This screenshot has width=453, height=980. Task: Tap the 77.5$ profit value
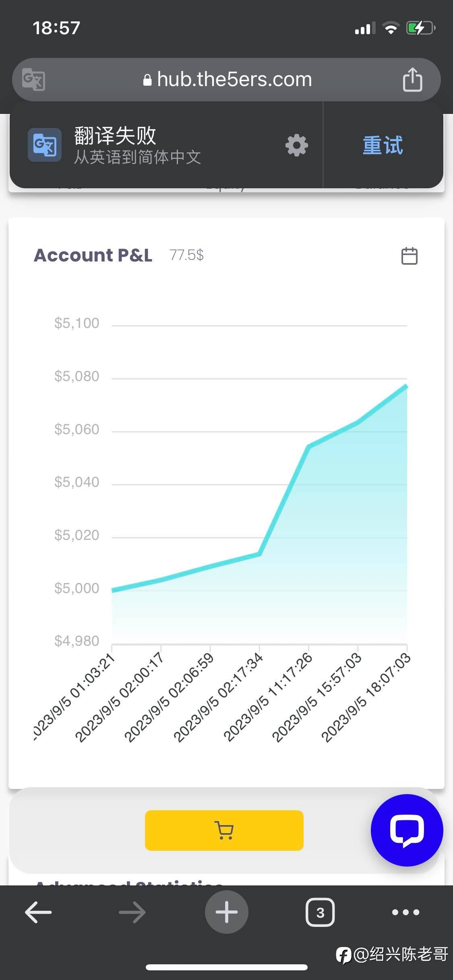(186, 255)
